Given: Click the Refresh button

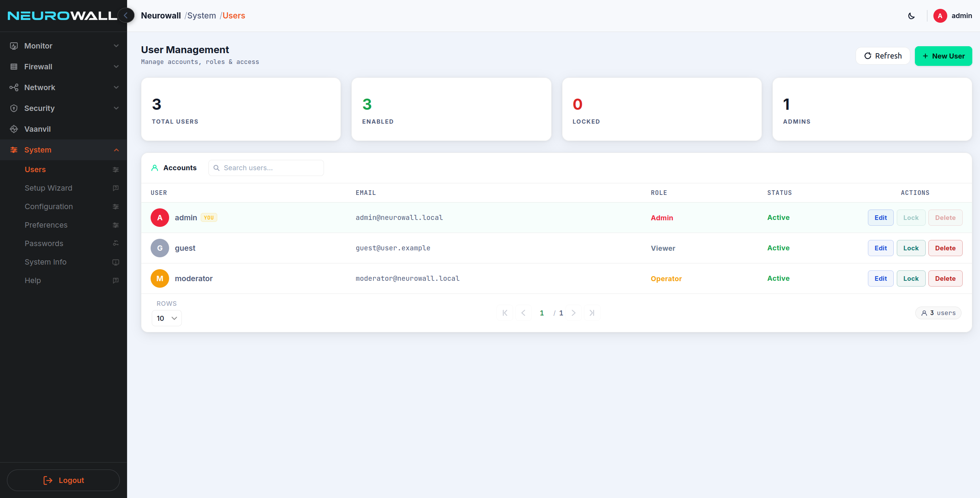Looking at the screenshot, I should [x=883, y=56].
